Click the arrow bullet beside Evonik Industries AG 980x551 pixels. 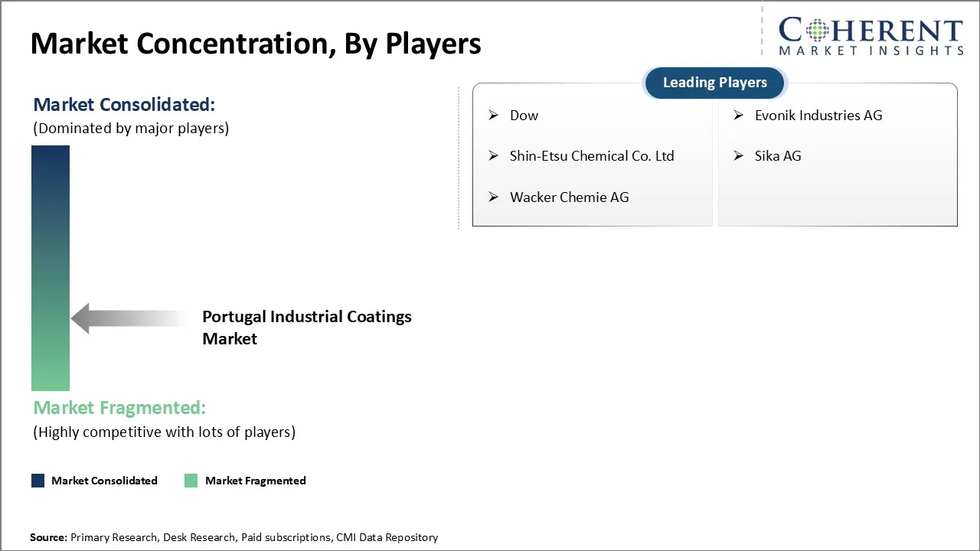(x=739, y=116)
